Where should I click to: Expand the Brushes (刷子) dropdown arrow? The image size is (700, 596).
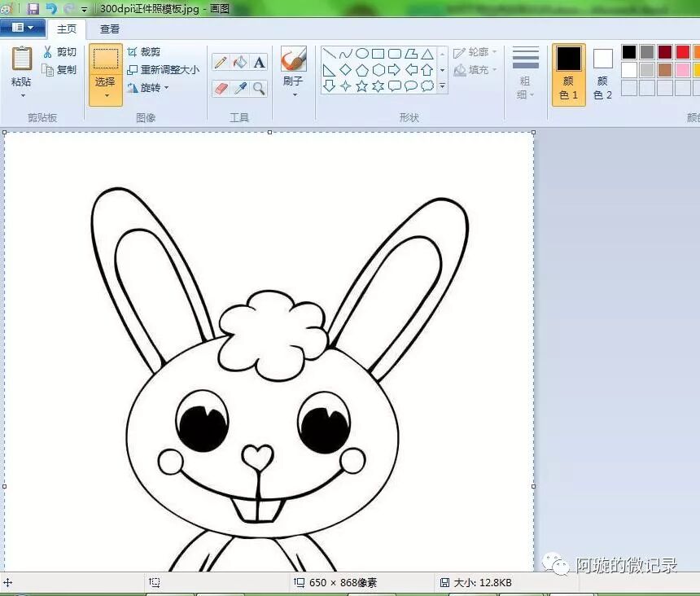click(294, 94)
